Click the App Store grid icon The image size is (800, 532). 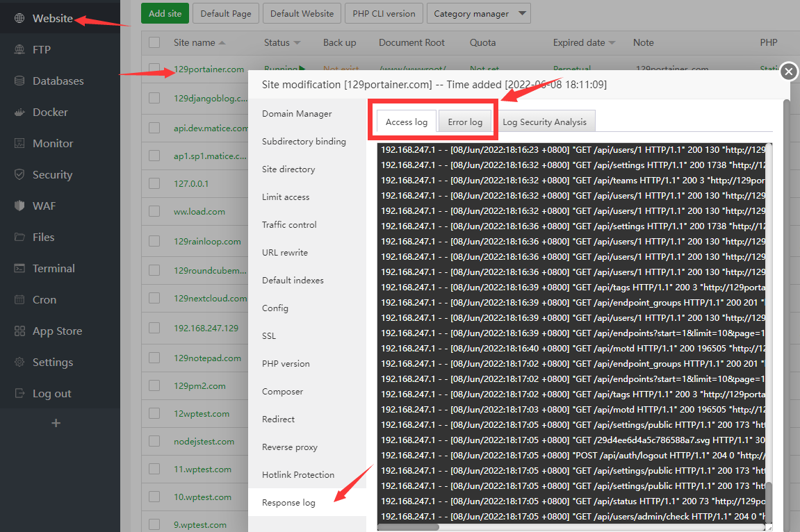coord(19,331)
